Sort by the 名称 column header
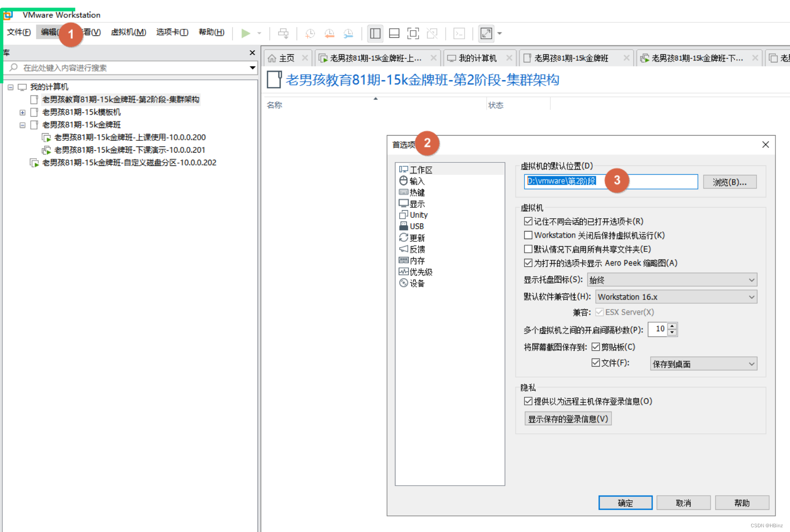Screen dimensions: 790x532 point(275,105)
